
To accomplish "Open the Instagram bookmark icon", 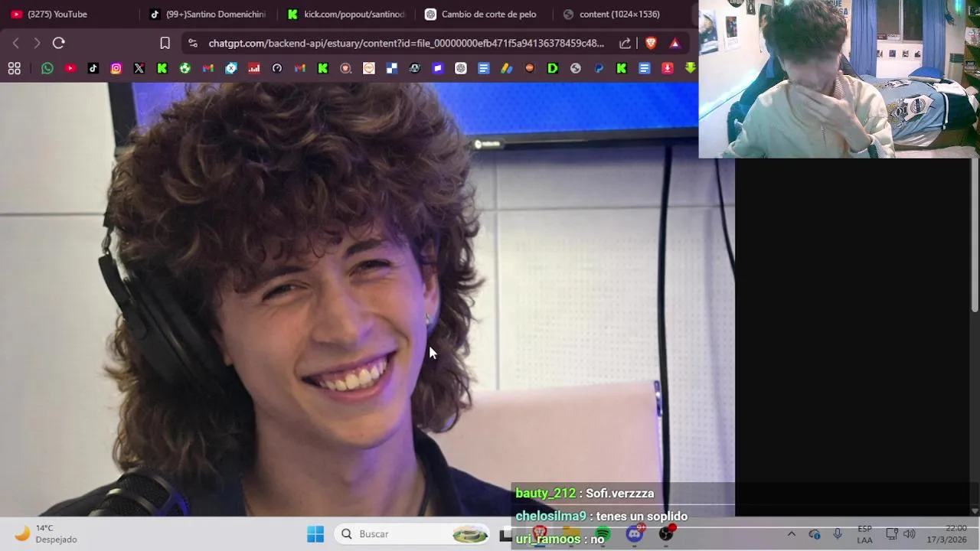I will (x=116, y=68).
